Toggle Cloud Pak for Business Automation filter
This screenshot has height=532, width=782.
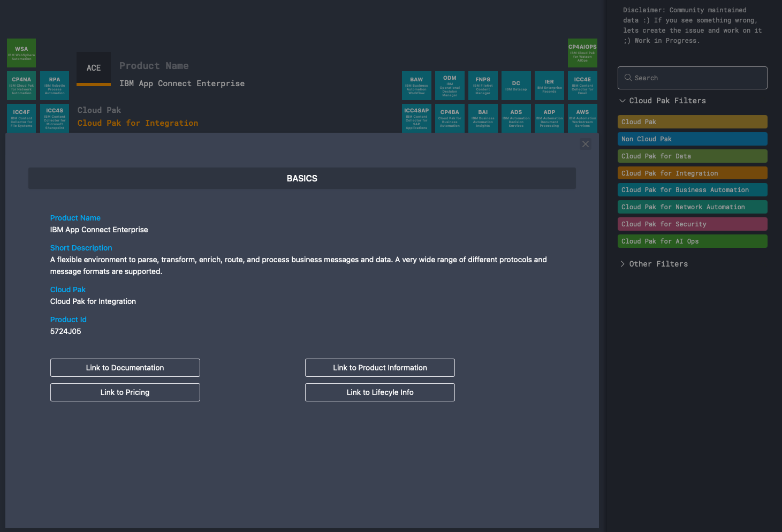coord(693,190)
